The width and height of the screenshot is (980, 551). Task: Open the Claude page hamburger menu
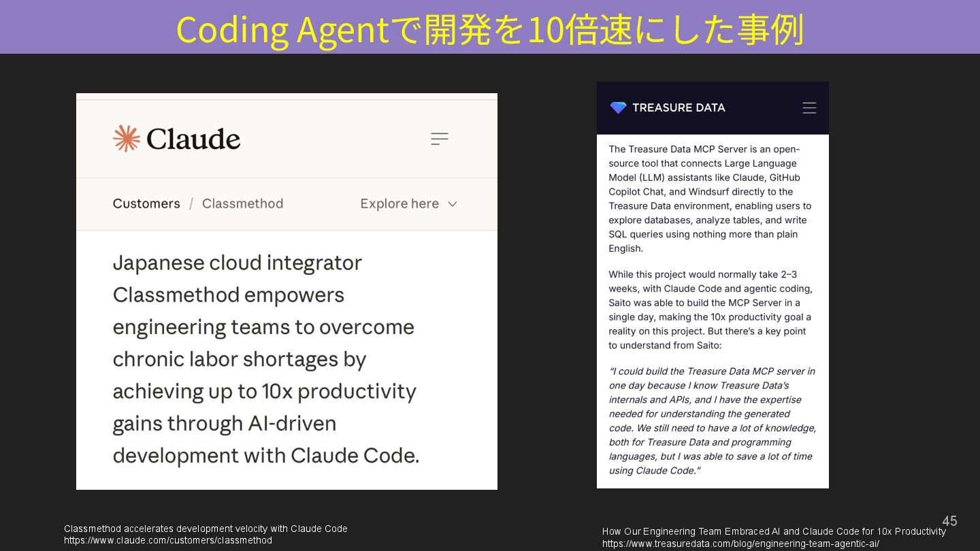pyautogui.click(x=440, y=139)
